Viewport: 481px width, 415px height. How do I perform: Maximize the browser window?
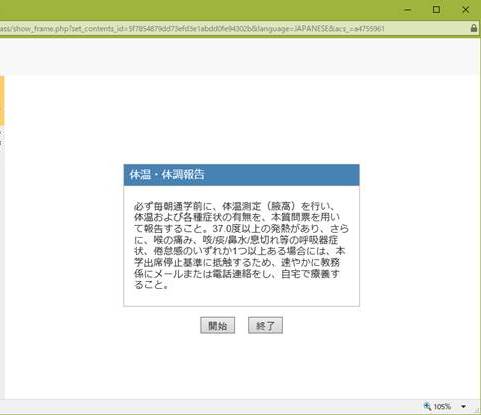click(x=436, y=10)
